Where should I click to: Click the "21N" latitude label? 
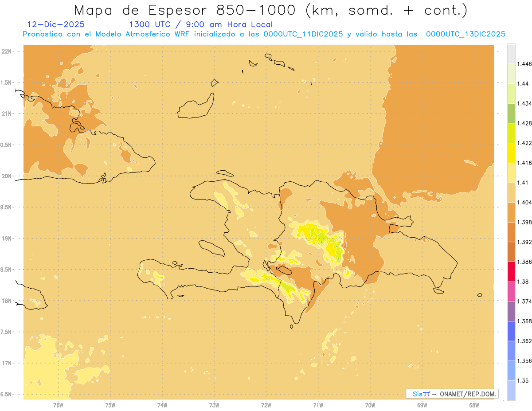pyautogui.click(x=7, y=114)
